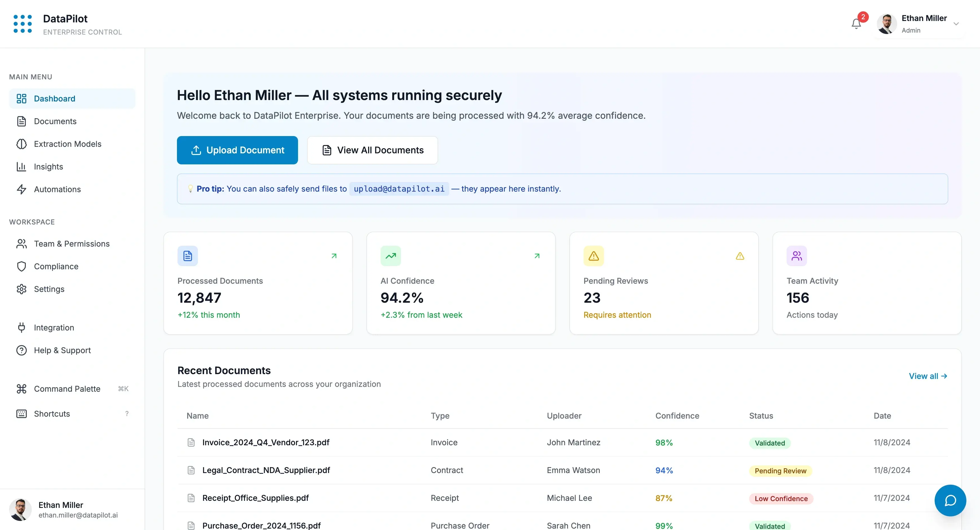Follow the View all recent documents link
The image size is (980, 530).
(x=928, y=376)
